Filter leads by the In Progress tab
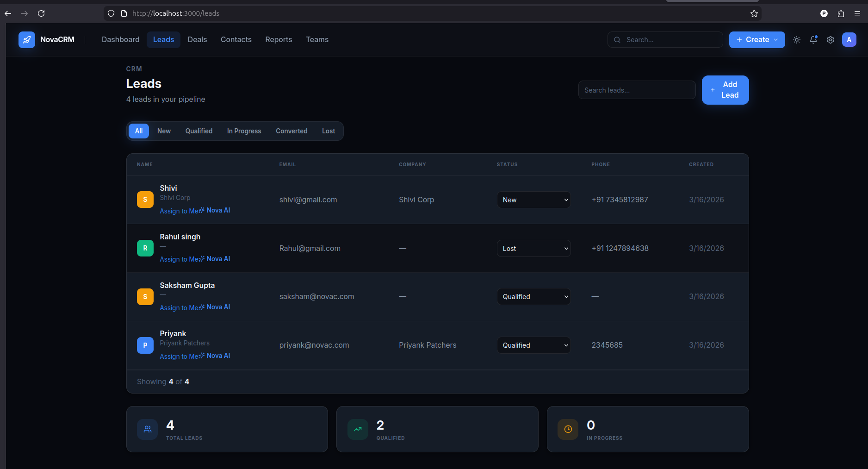The height and width of the screenshot is (469, 868). coord(244,131)
